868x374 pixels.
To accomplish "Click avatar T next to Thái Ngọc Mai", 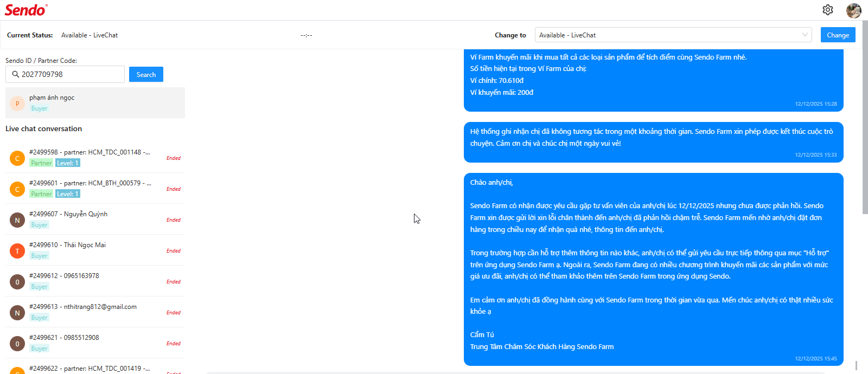I will [x=17, y=250].
